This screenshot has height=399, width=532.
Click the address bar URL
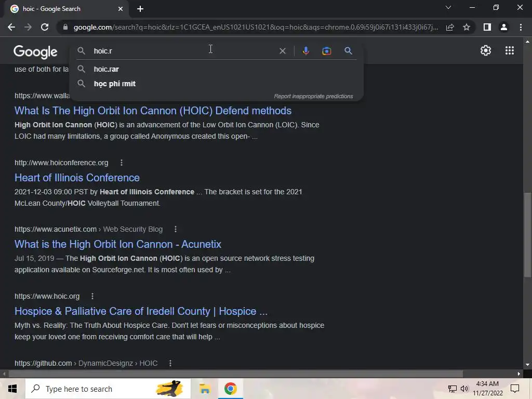[x=256, y=27]
